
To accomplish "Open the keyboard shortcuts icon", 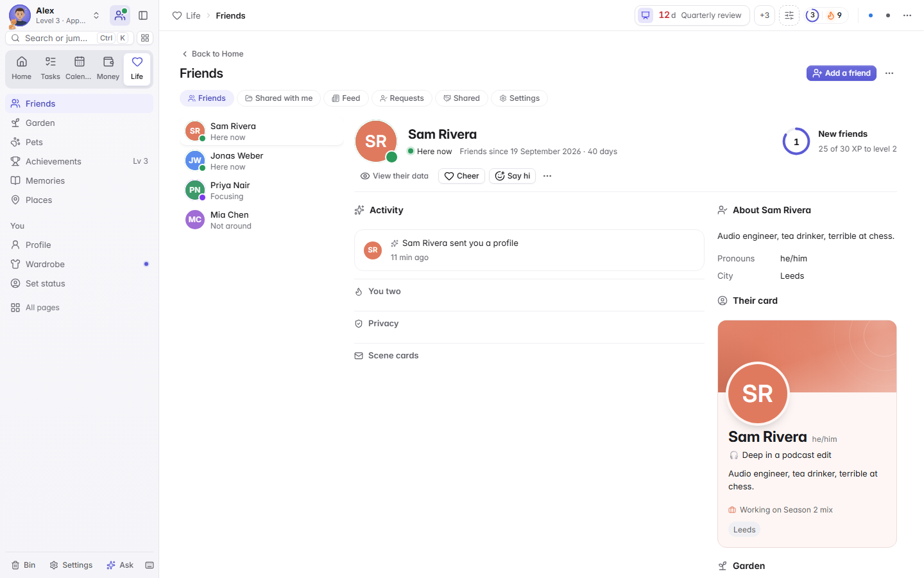I will [x=150, y=565].
